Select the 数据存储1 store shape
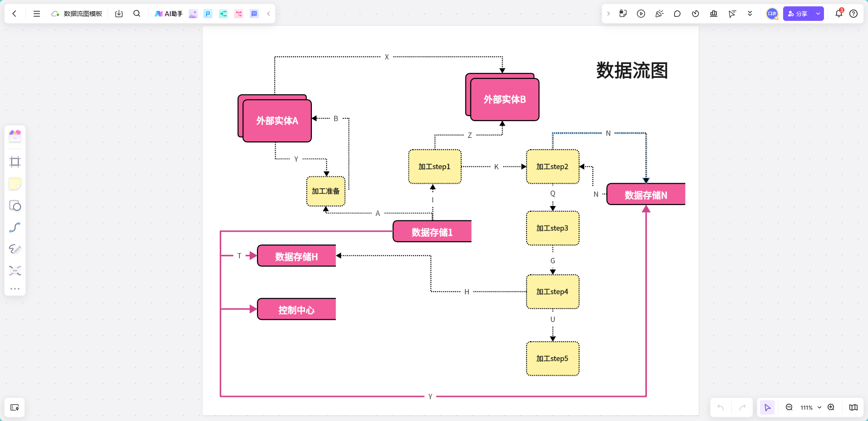The height and width of the screenshot is (421, 868). [x=432, y=232]
